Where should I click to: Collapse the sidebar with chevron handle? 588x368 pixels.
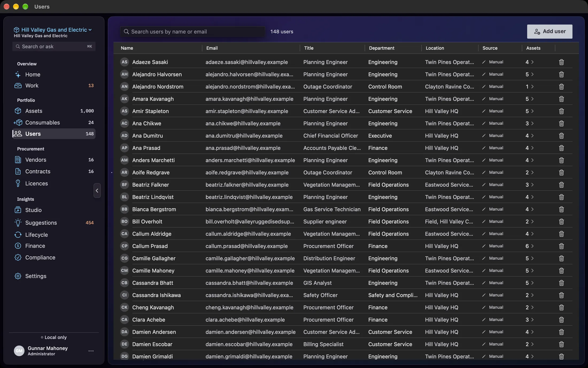pyautogui.click(x=97, y=191)
